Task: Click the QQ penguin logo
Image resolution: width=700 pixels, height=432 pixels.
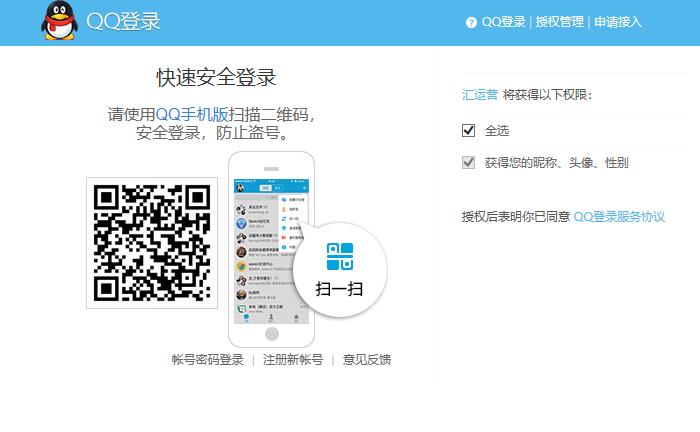Action: point(59,21)
